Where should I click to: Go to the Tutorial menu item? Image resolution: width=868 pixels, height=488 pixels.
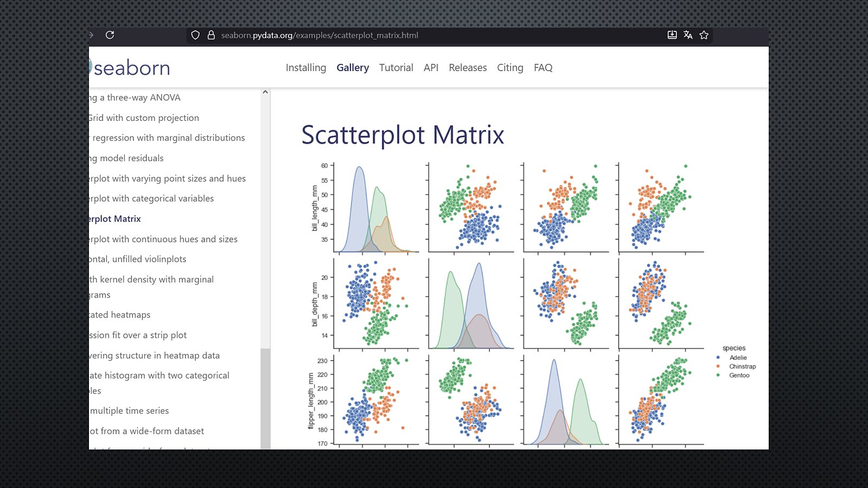tap(396, 68)
